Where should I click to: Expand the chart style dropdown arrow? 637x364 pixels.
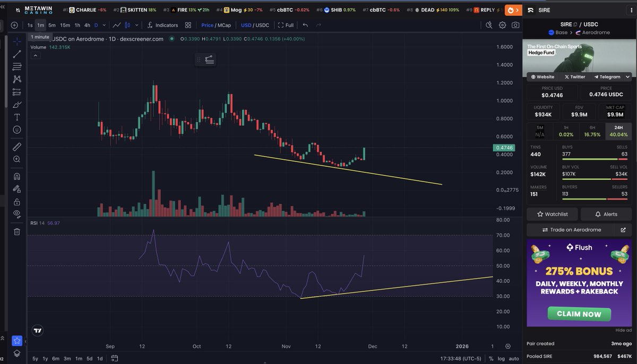pos(137,25)
